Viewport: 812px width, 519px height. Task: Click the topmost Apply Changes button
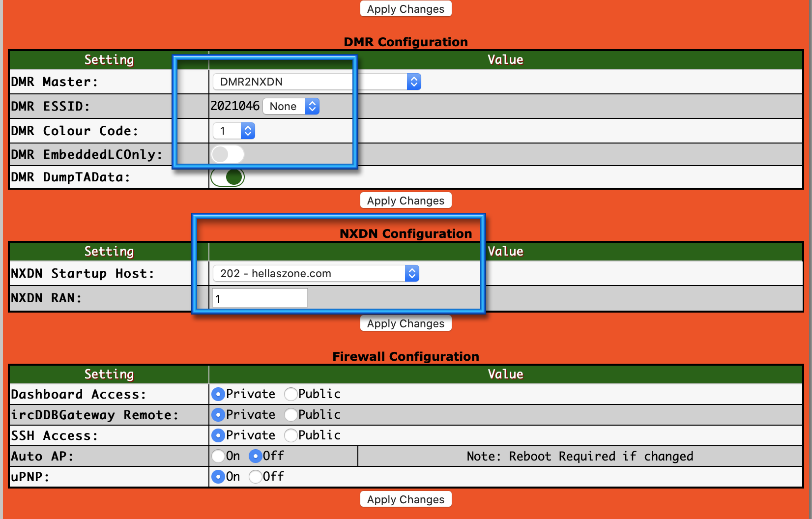[x=406, y=9]
